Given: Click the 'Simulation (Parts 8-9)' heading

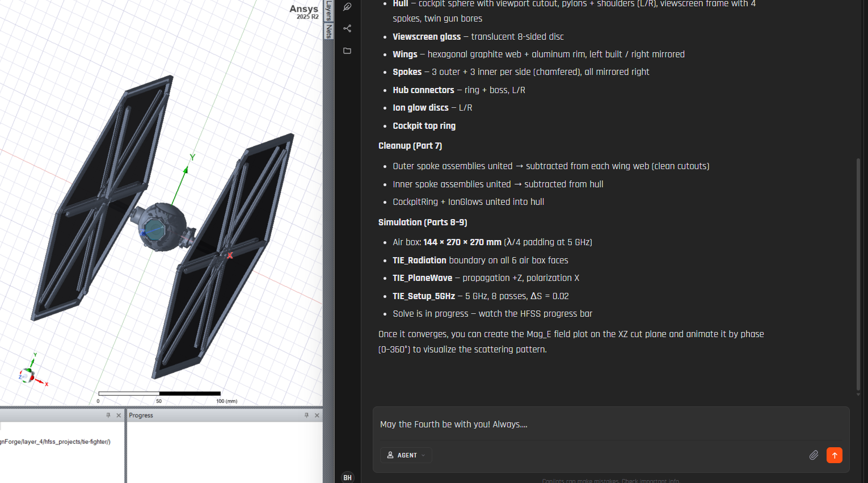Looking at the screenshot, I should click(423, 222).
